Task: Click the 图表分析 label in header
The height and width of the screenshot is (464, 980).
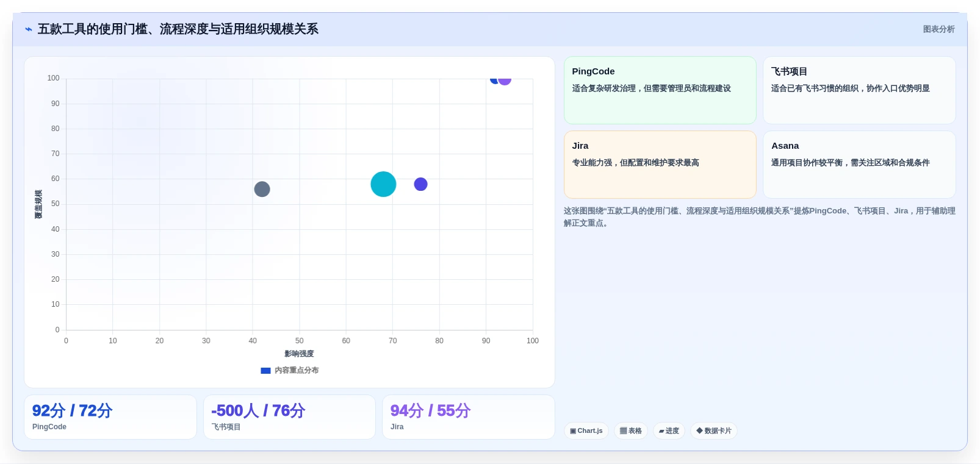Action: 939,29
